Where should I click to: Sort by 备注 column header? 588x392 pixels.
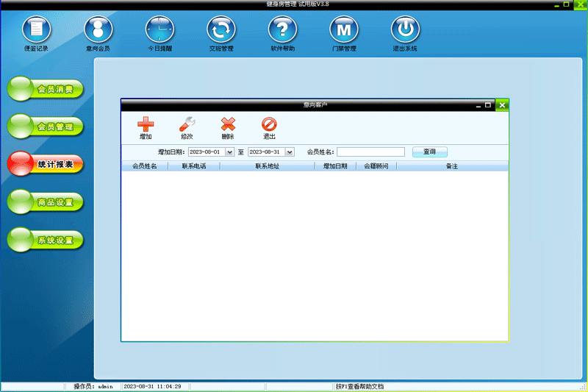(x=452, y=166)
